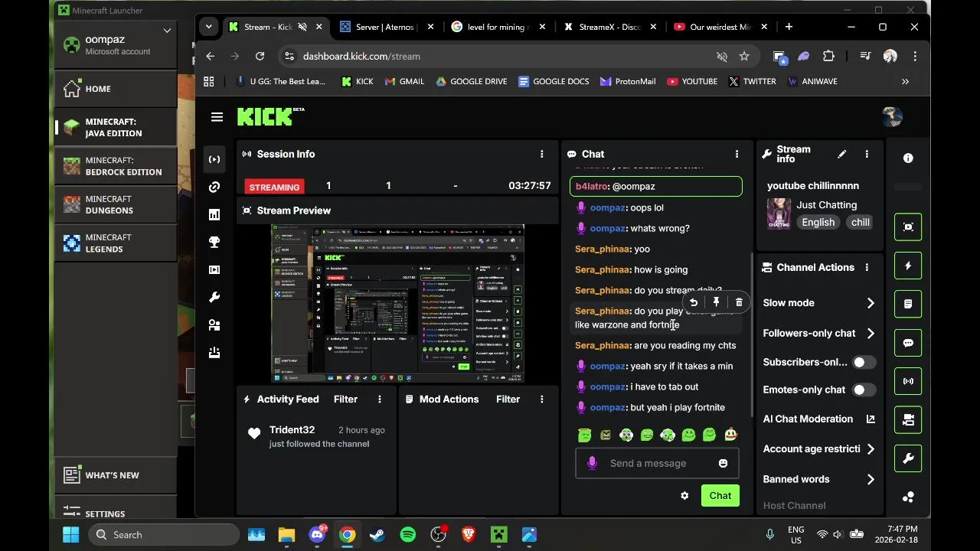Expand Followers-only chat options
This screenshot has height=551, width=980.
pyautogui.click(x=871, y=333)
